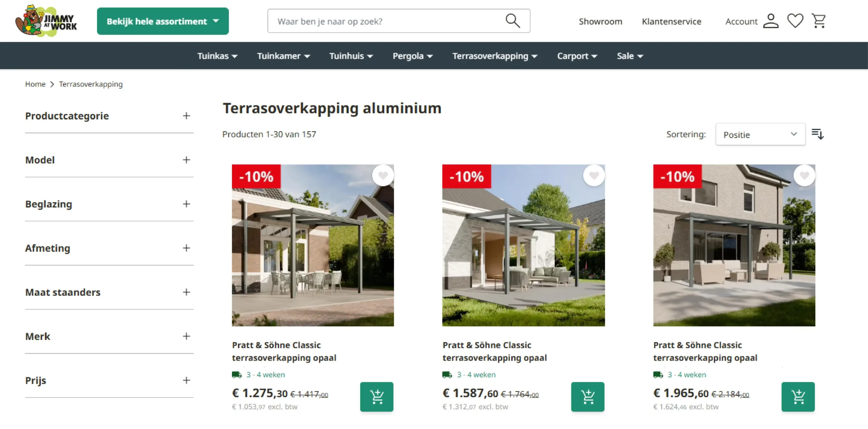Favorite the second product with heart toggle

[x=594, y=176]
